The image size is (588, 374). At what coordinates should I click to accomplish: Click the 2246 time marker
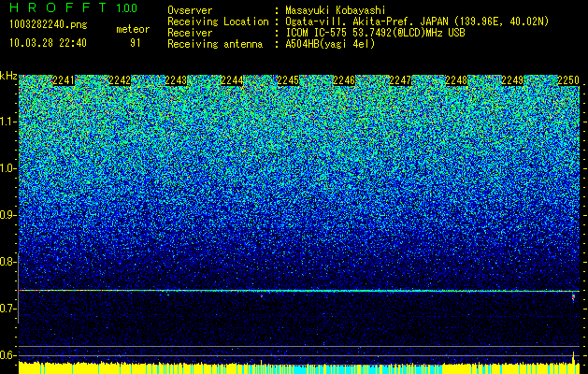344,80
